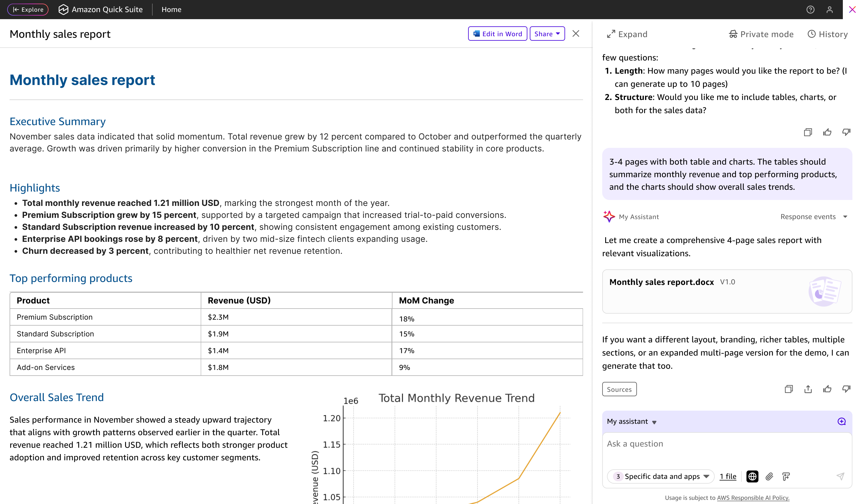Open the help question mark icon
This screenshot has height=504, width=862.
810,10
